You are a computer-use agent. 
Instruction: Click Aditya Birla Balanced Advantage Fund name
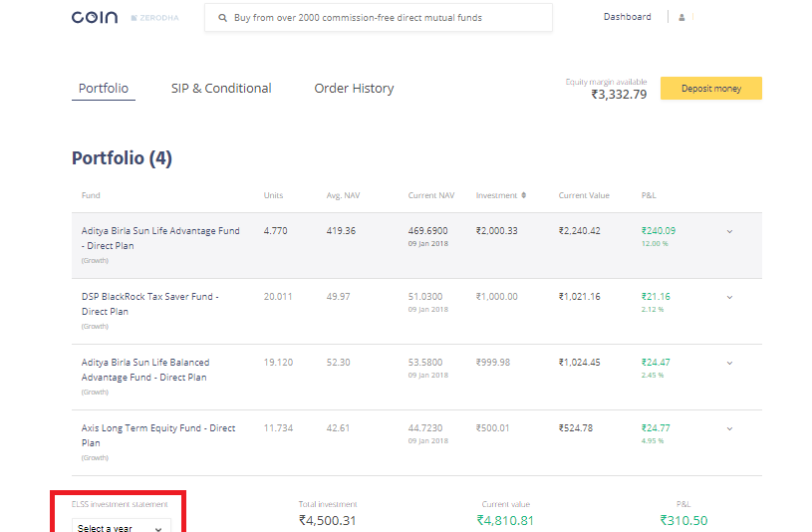click(145, 370)
